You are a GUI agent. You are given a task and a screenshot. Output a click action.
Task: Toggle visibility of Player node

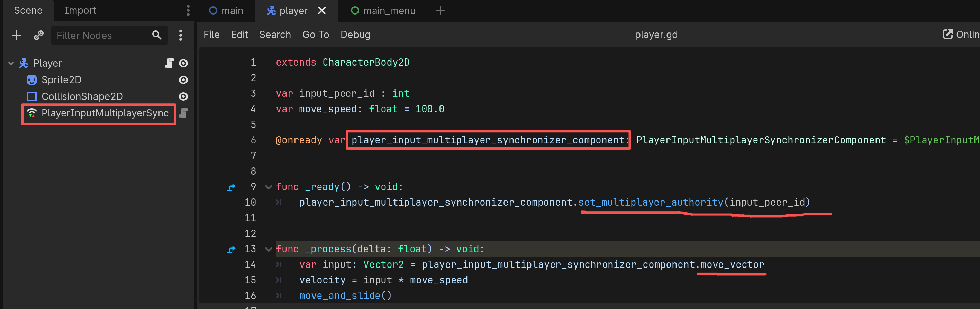183,63
